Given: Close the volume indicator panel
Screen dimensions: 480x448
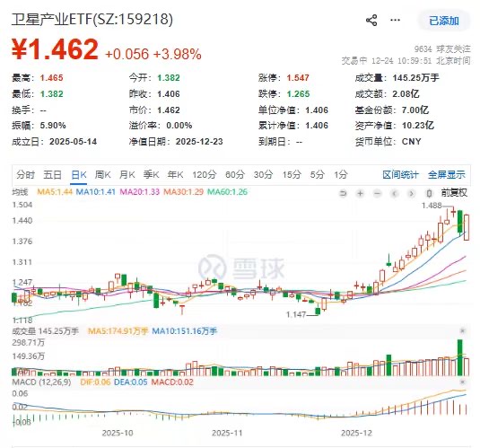Looking at the screenshot, I should click(463, 331).
